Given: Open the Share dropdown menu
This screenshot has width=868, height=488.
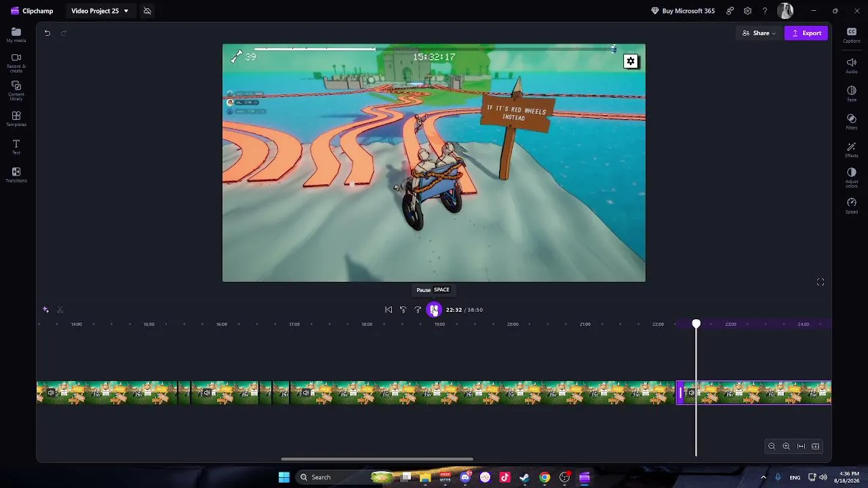Looking at the screenshot, I should 759,33.
